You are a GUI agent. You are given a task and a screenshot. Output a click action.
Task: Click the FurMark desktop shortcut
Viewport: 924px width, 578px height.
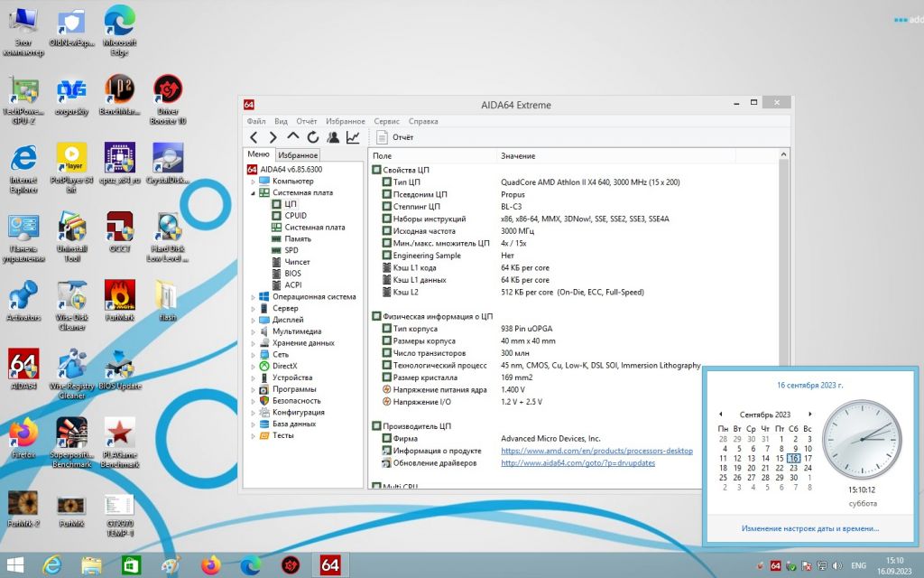[x=120, y=301]
